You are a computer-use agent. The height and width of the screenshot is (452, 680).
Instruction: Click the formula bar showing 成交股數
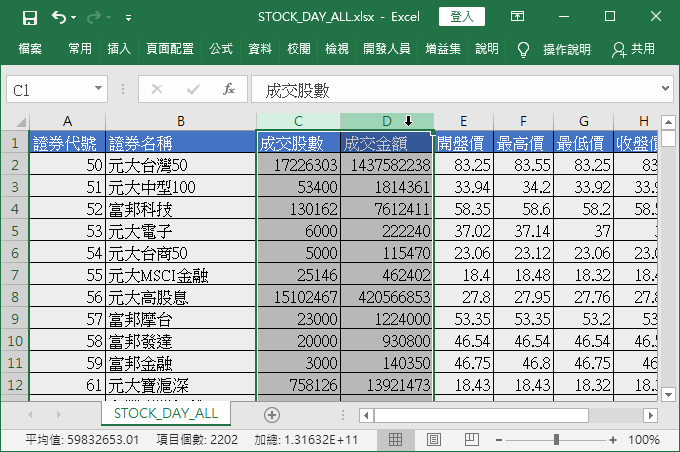tap(454, 90)
